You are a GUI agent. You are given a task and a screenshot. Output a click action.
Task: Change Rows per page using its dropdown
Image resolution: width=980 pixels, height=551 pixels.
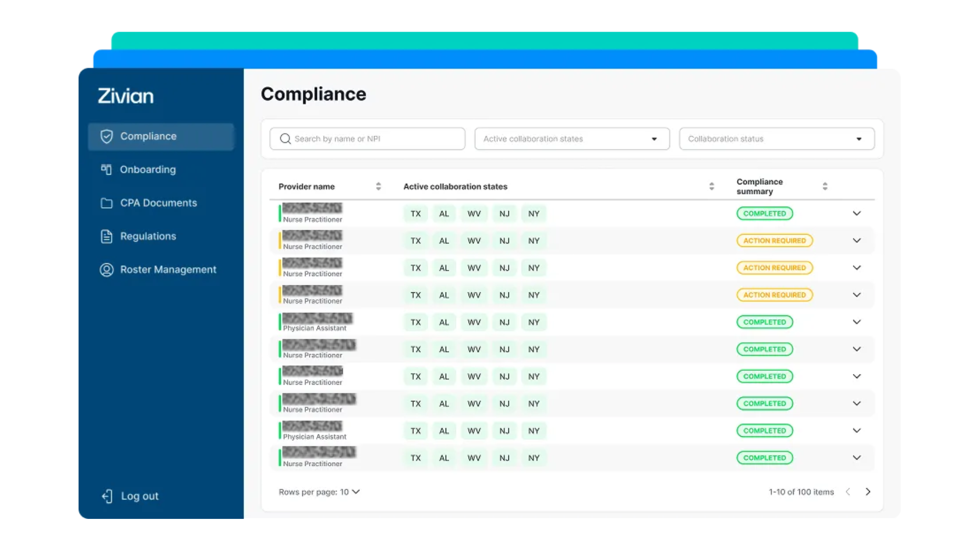click(356, 492)
